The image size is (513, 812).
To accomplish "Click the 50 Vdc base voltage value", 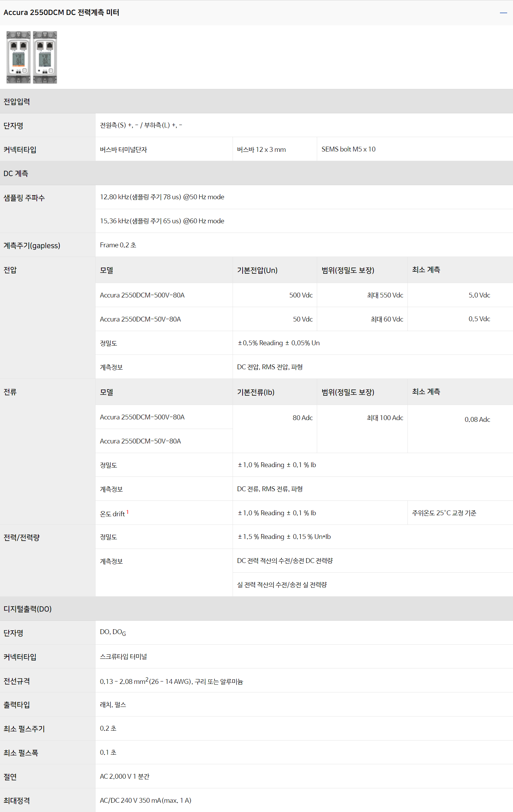I will click(303, 319).
